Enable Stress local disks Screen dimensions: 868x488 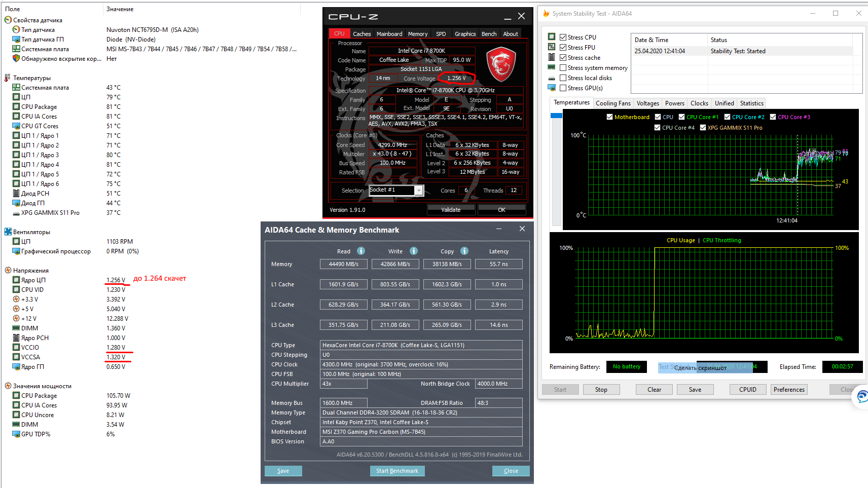click(x=563, y=78)
